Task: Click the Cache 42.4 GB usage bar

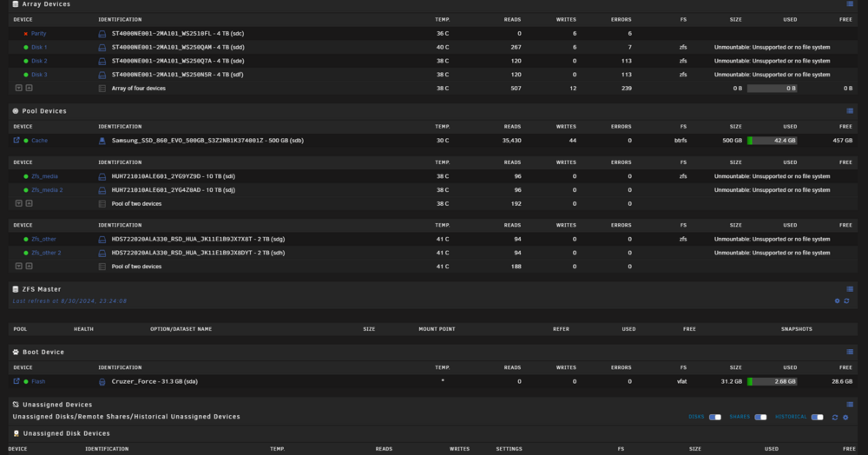Action: click(773, 141)
